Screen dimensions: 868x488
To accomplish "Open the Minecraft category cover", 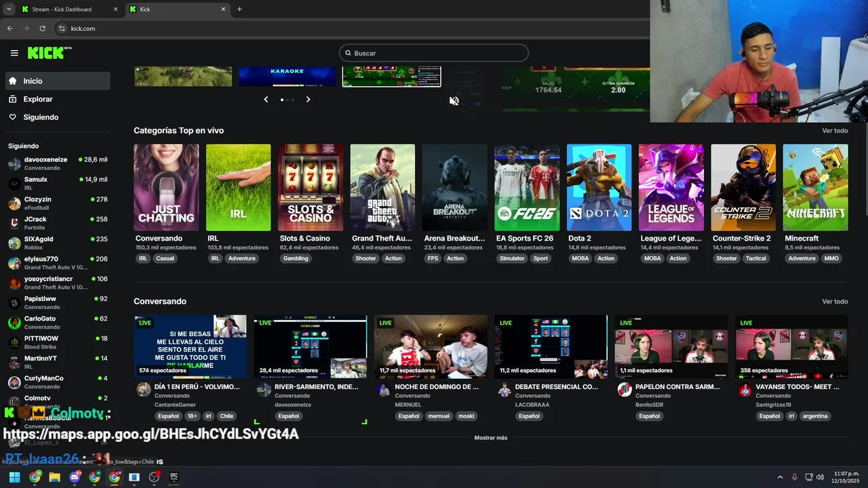I will click(815, 187).
